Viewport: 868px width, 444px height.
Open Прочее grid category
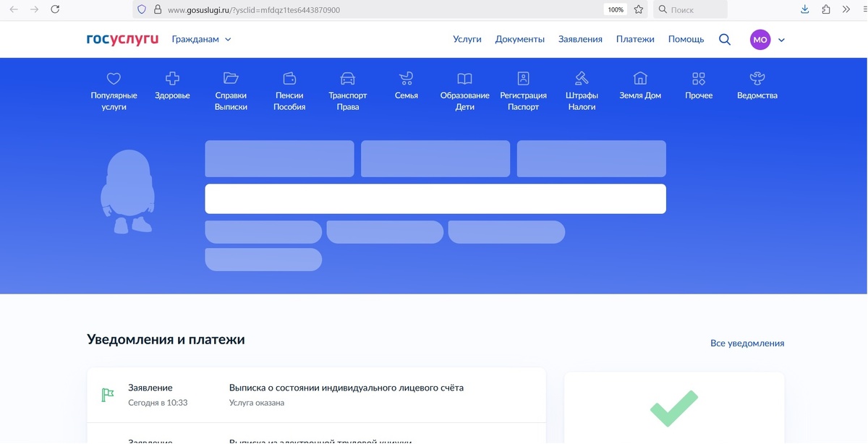[699, 85]
